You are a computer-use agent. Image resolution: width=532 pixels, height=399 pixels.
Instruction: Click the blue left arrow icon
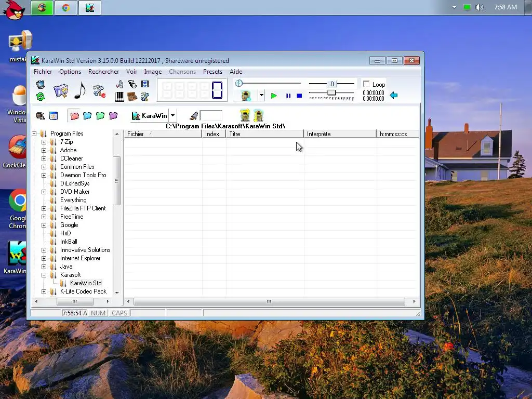[394, 96]
